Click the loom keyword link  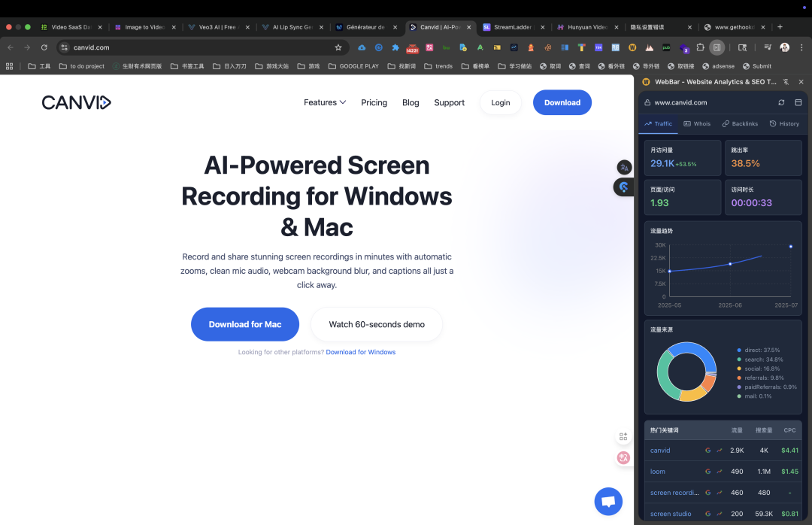[658, 472]
